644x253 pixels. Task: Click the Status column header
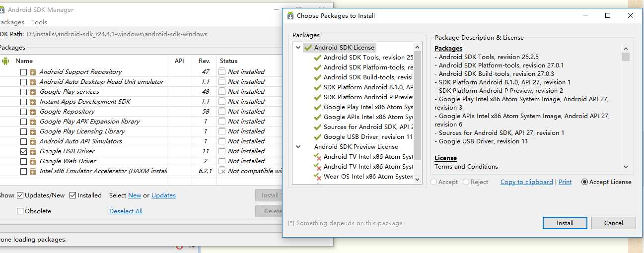click(228, 61)
